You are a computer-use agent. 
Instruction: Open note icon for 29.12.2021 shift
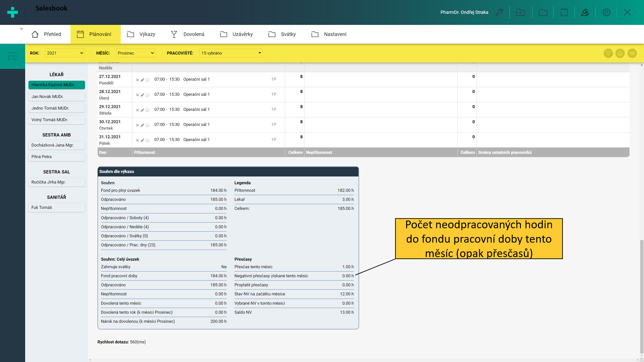pos(147,110)
